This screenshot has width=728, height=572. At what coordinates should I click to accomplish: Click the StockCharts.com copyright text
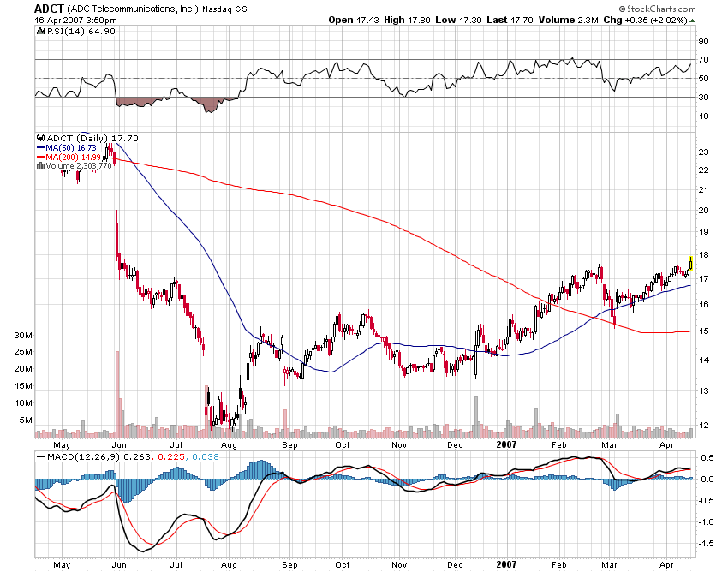[657, 9]
